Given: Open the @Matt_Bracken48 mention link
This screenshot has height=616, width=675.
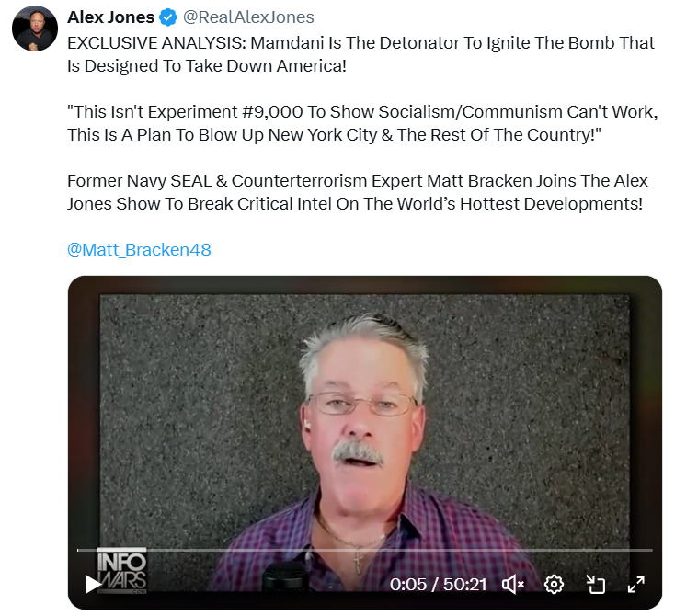Looking at the screenshot, I should coord(139,250).
